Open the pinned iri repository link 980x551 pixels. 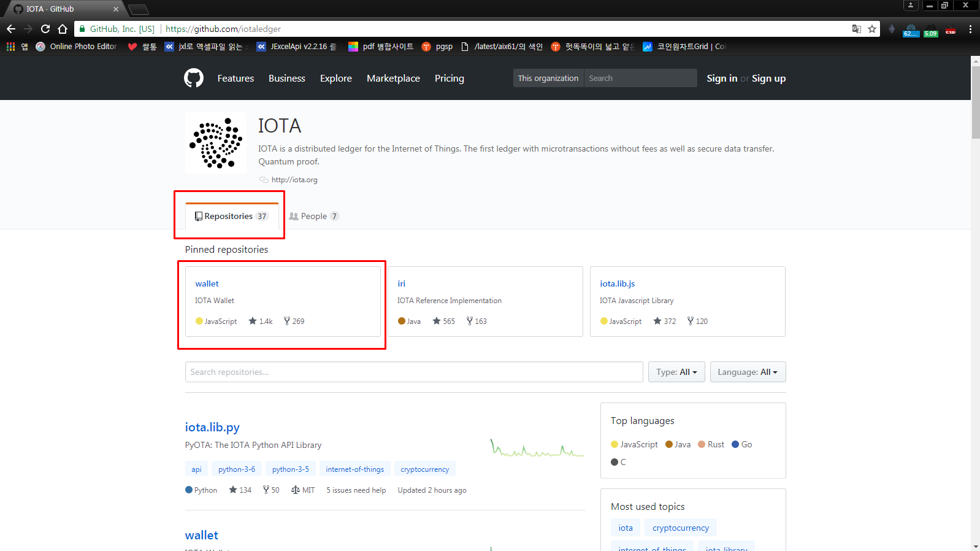(x=401, y=283)
